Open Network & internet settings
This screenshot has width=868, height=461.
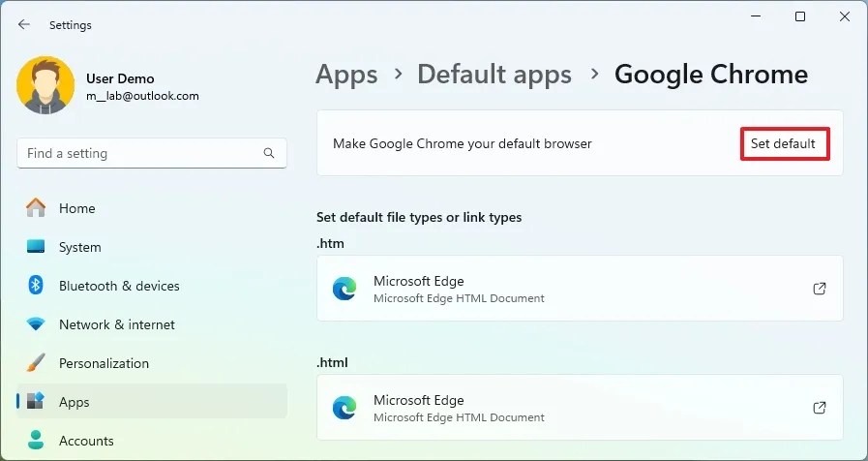coord(152,324)
